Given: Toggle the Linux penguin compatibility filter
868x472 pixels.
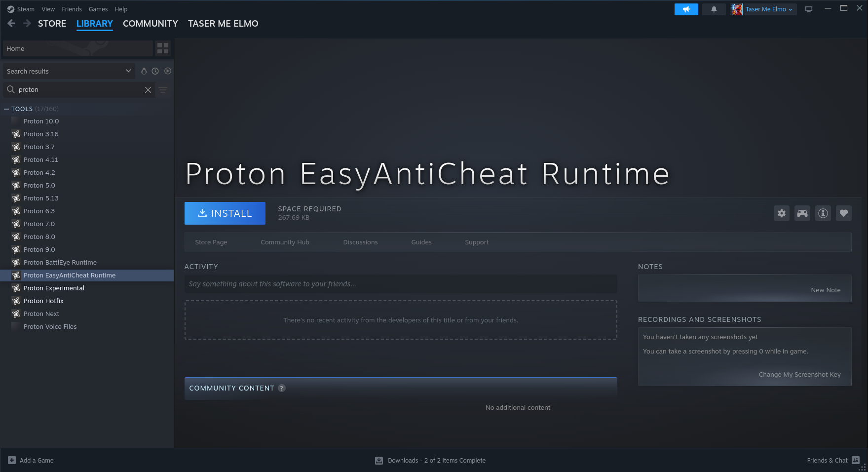Looking at the screenshot, I should tap(144, 71).
